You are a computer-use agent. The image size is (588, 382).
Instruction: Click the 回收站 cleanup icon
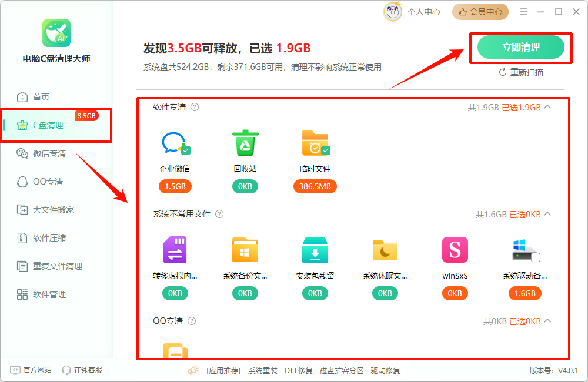pyautogui.click(x=245, y=142)
